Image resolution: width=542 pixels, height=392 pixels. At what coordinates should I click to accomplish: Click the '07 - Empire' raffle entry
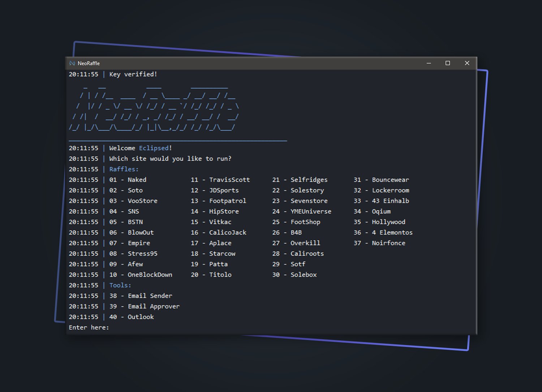click(x=129, y=243)
